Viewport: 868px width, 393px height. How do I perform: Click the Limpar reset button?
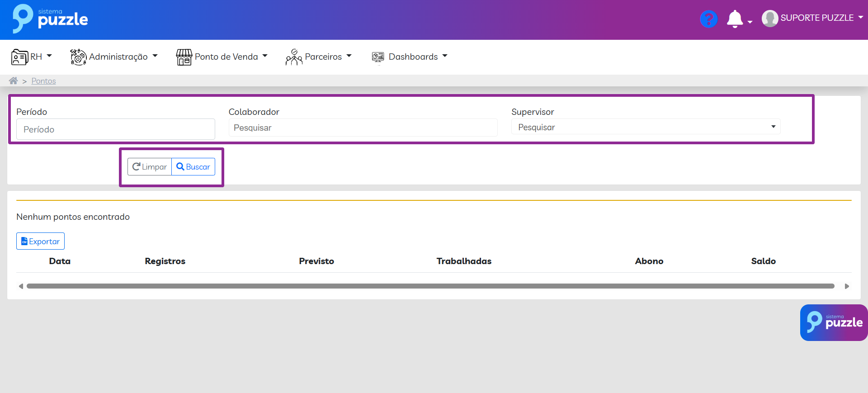(150, 167)
